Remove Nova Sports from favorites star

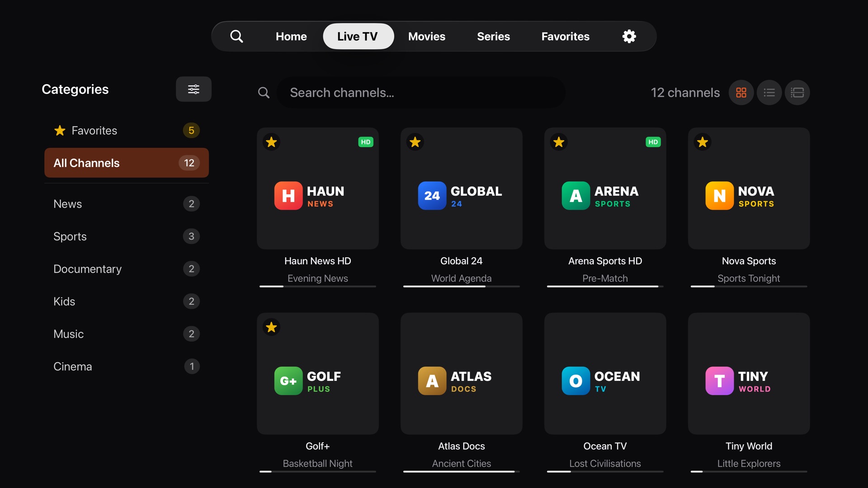click(703, 142)
